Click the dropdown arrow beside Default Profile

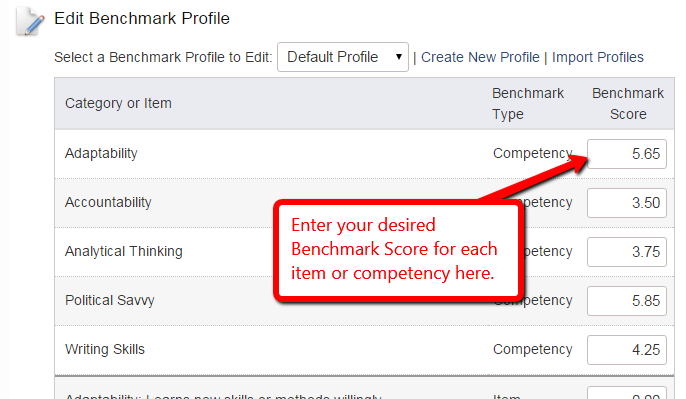[x=399, y=57]
